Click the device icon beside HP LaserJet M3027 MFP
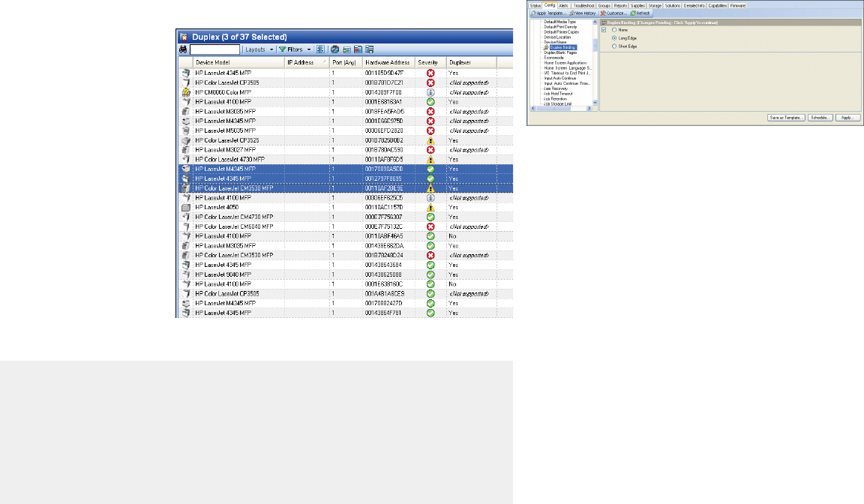The width and height of the screenshot is (864, 504). [x=186, y=150]
